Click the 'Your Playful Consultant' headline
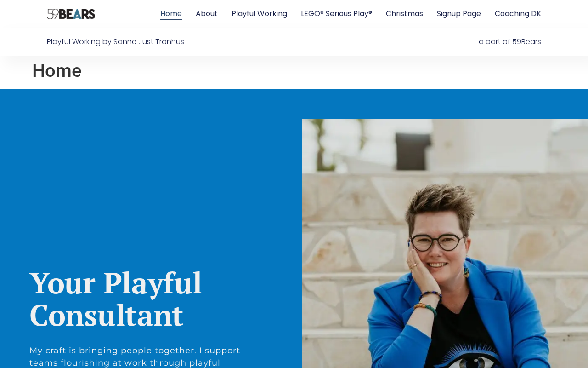The height and width of the screenshot is (368, 588). pos(115,299)
